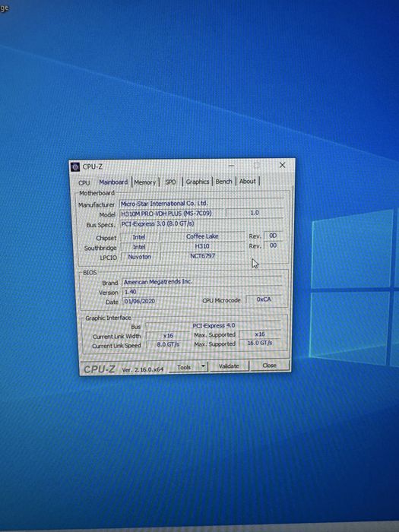Click the Tools button

click(184, 367)
